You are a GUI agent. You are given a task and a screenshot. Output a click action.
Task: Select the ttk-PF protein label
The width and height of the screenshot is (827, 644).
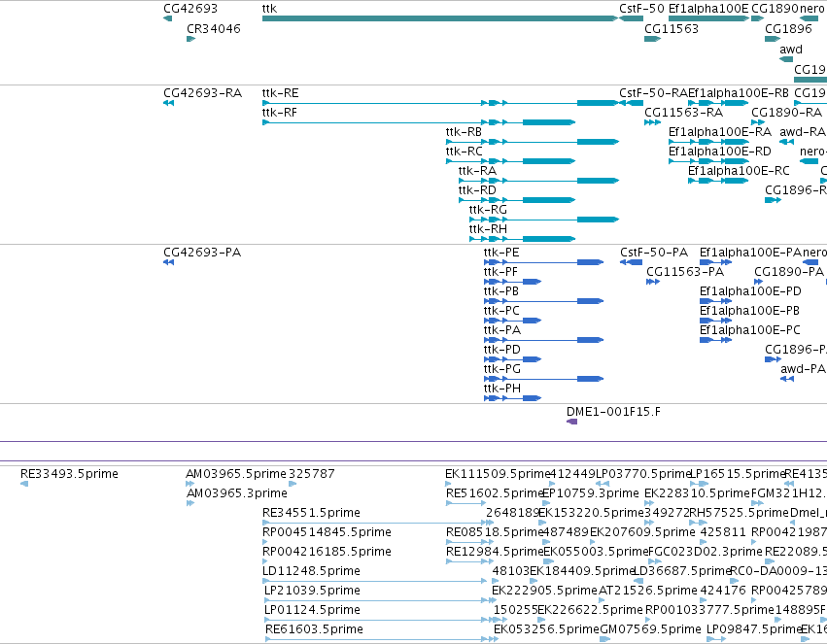pos(500,272)
